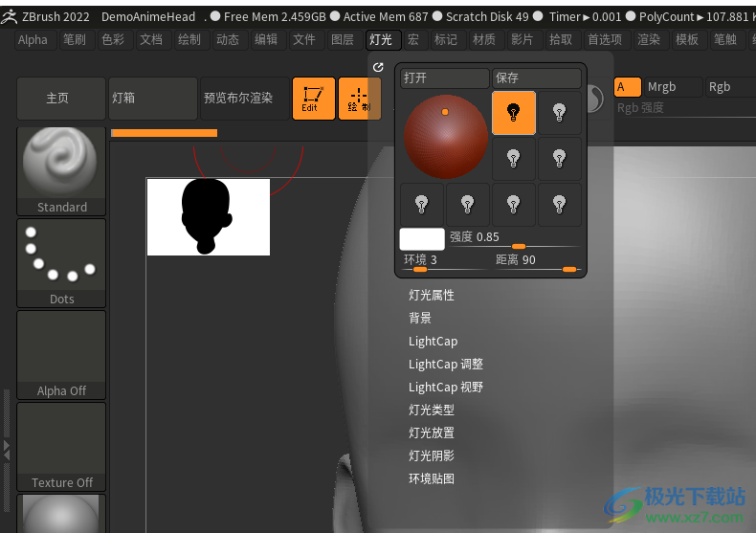Toggle the Rgb mode button

click(730, 87)
